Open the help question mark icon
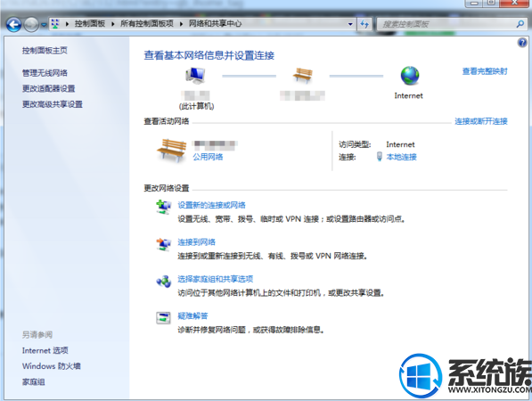The width and height of the screenshot is (532, 401). (522, 43)
